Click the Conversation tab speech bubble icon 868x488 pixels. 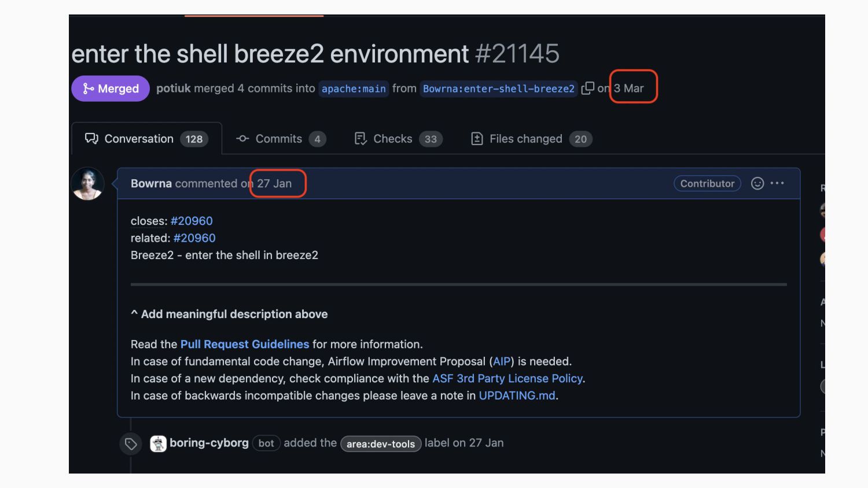pos(91,139)
